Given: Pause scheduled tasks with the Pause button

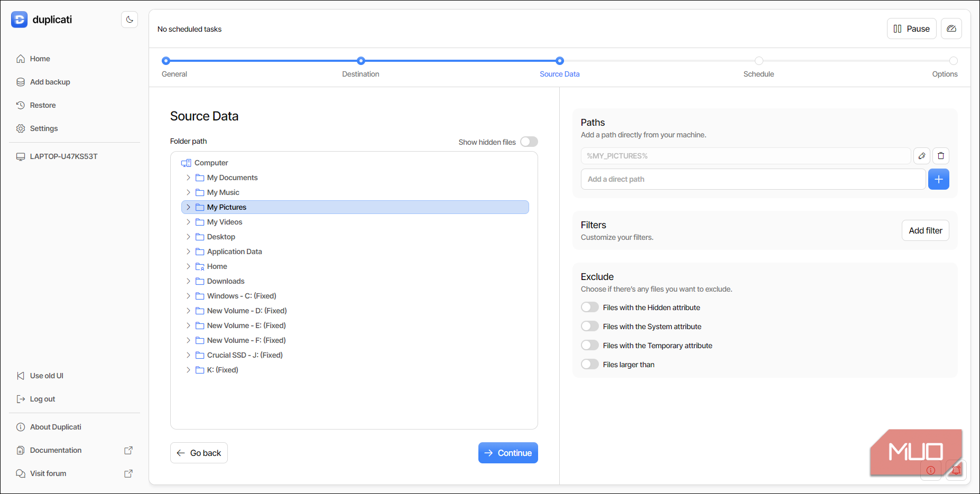Looking at the screenshot, I should (x=911, y=29).
